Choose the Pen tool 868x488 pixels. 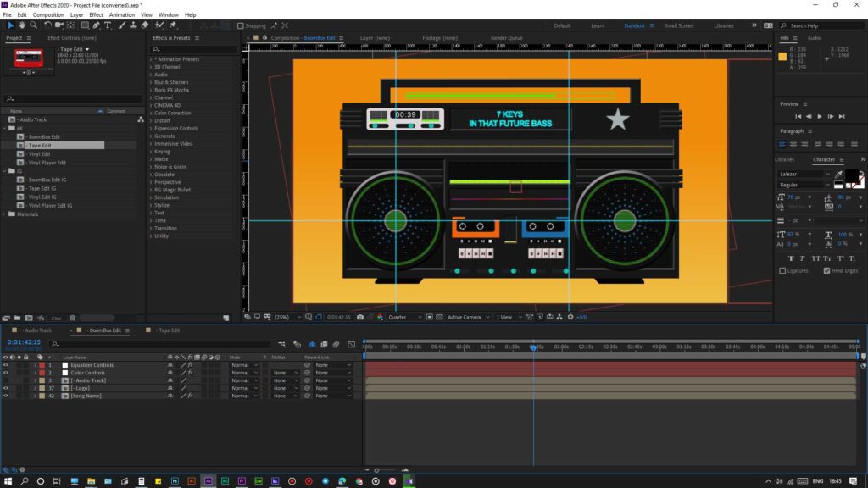[96, 25]
